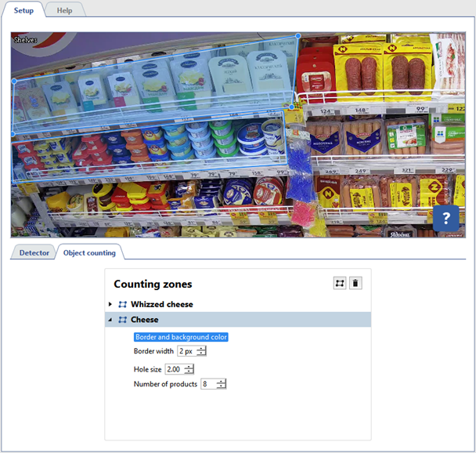Viewport: 476px width, 453px height.
Task: Click the Number of products spinner arrows
Action: [222, 384]
